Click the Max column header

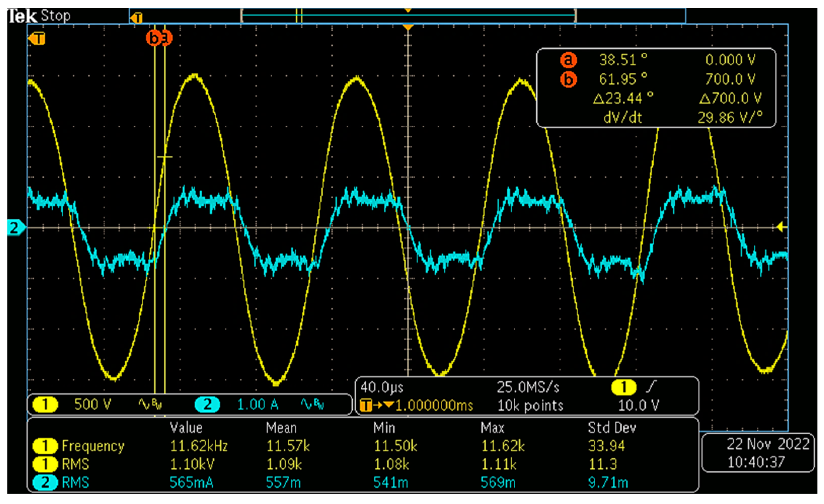pos(492,428)
